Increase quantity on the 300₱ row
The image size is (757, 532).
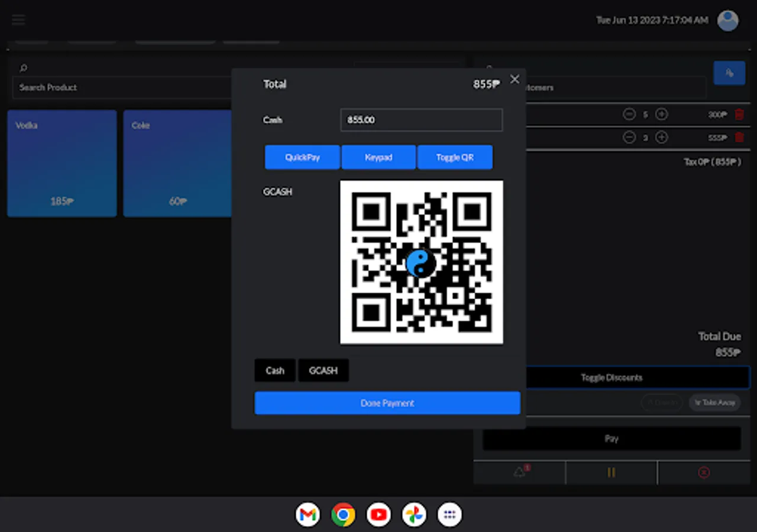[x=662, y=115]
